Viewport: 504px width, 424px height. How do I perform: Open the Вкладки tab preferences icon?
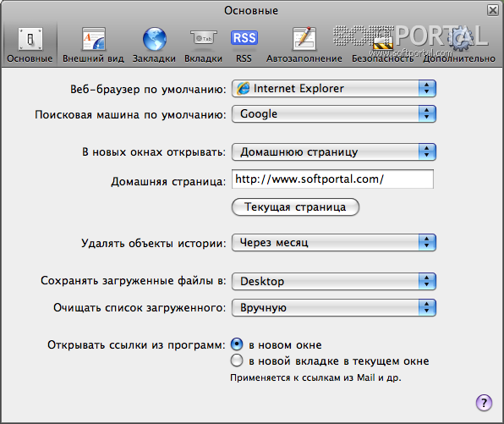(x=204, y=39)
